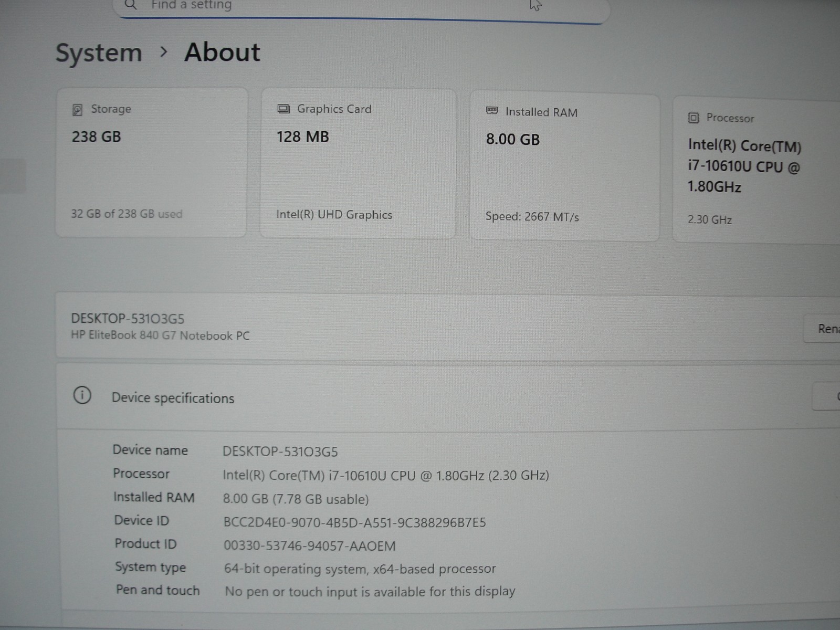
Task: Click '32 GB of 238 GB used' text
Action: click(127, 214)
